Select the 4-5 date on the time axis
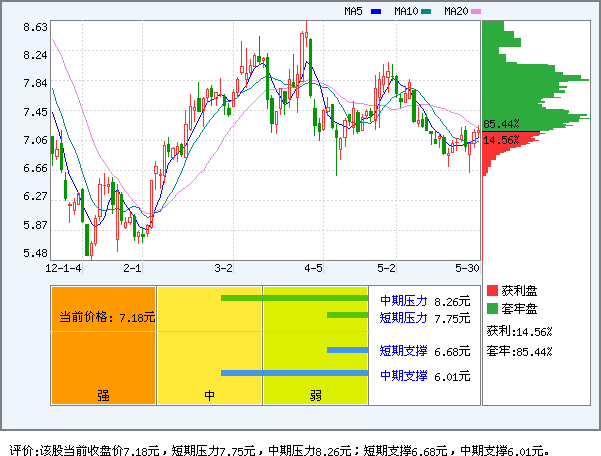 coord(314,268)
